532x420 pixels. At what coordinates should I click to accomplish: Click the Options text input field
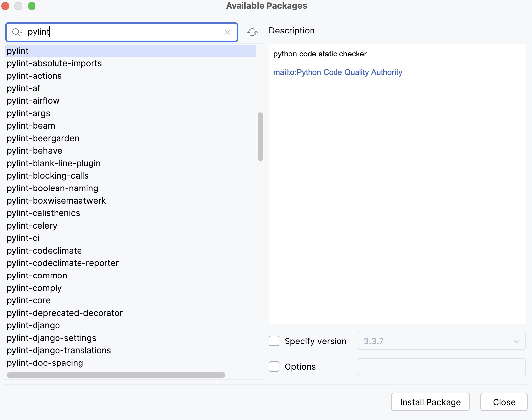click(x=441, y=367)
